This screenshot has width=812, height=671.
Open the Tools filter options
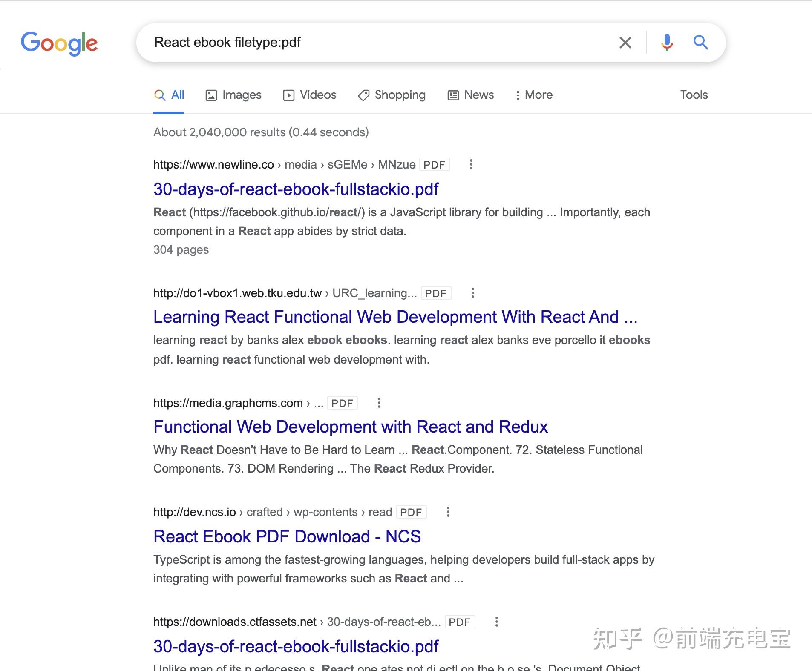pos(694,95)
